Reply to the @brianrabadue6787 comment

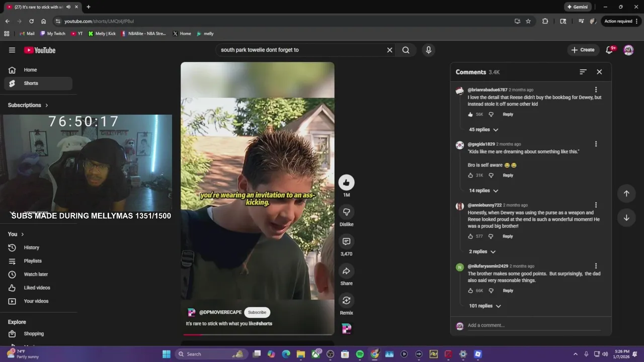[x=508, y=114]
